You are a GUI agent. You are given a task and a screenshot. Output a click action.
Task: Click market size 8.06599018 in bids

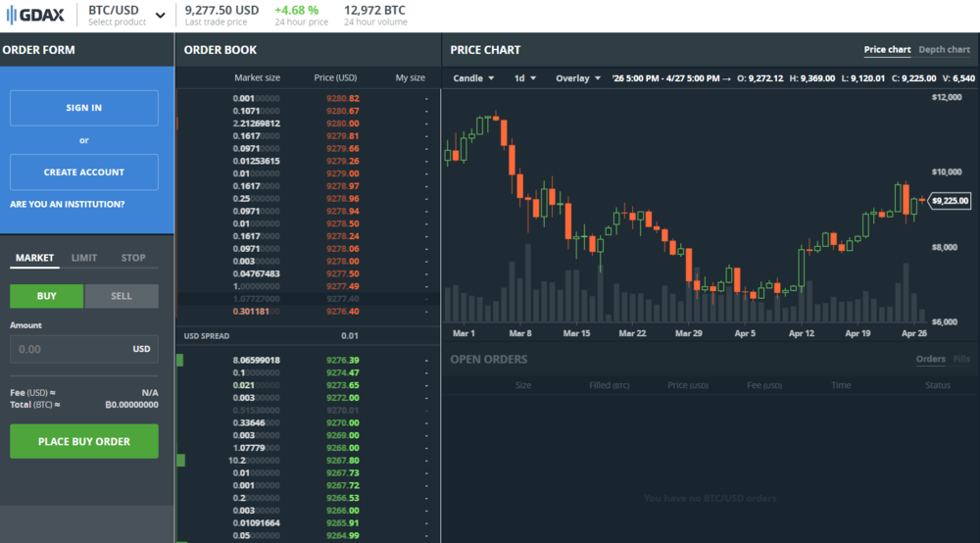pyautogui.click(x=256, y=361)
